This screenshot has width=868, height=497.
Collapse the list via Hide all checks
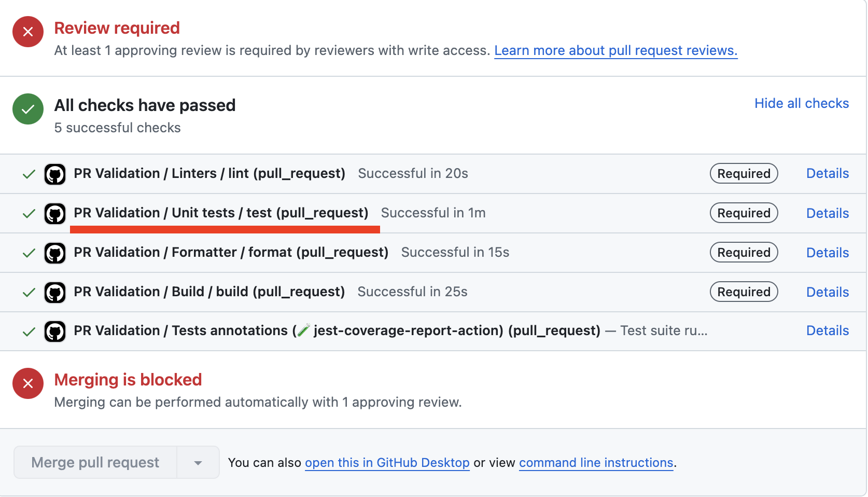(x=802, y=103)
